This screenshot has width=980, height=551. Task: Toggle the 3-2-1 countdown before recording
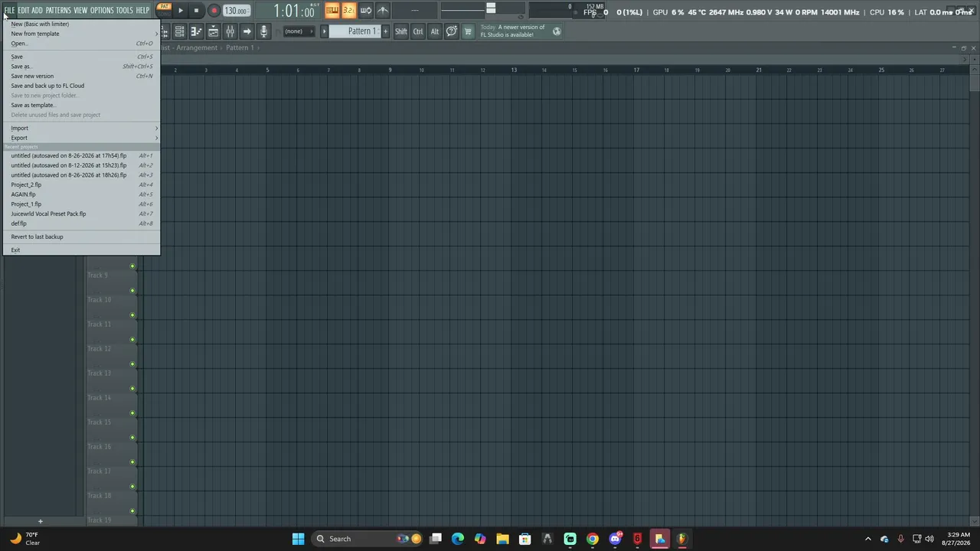(349, 10)
